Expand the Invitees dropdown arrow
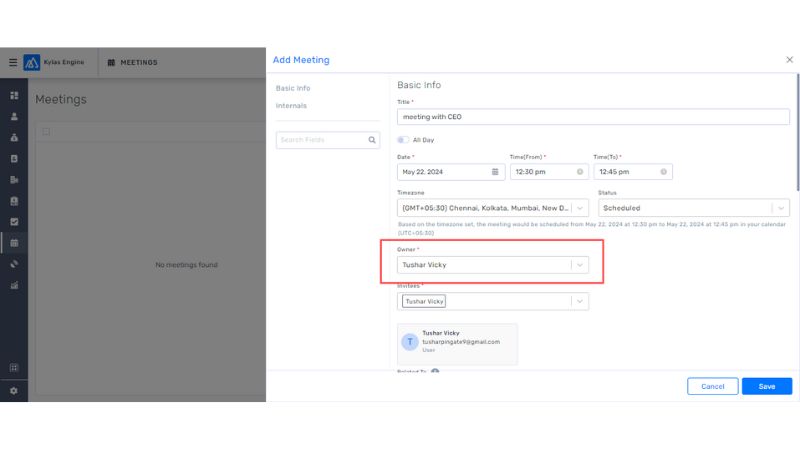 [x=580, y=301]
